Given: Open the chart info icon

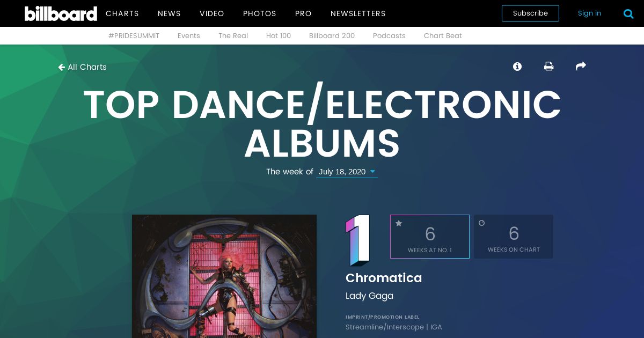Looking at the screenshot, I should pyautogui.click(x=517, y=67).
